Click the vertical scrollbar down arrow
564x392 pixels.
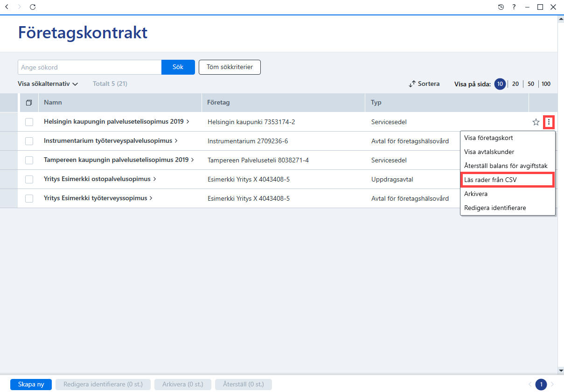click(561, 371)
